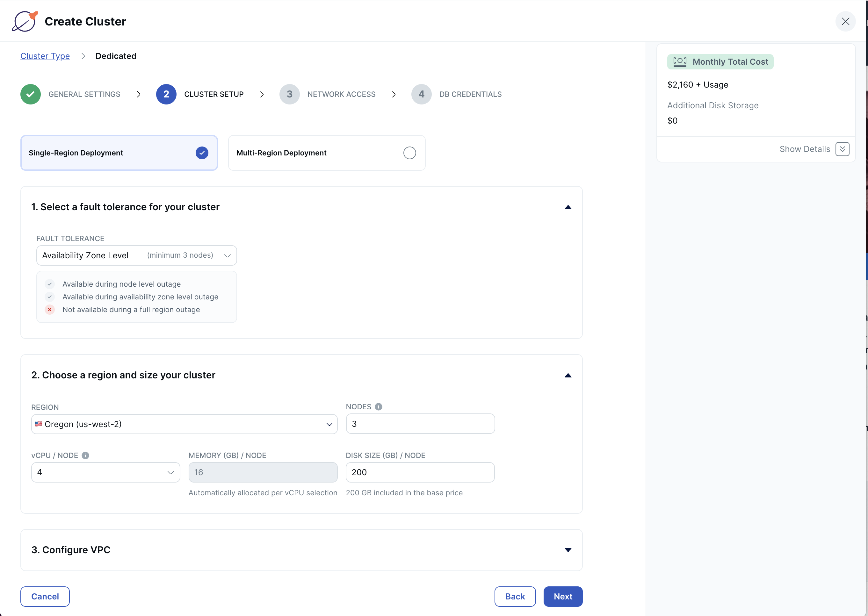Open the vCPU per node dropdown
Viewport: 868px width, 616px height.
(105, 472)
